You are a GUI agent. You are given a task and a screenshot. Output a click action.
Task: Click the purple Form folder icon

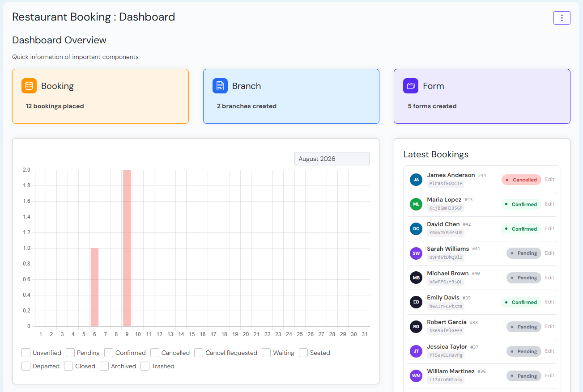(x=411, y=86)
